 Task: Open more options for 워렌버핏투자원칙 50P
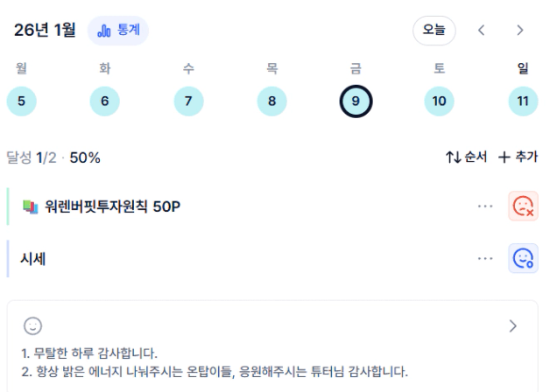pos(485,206)
